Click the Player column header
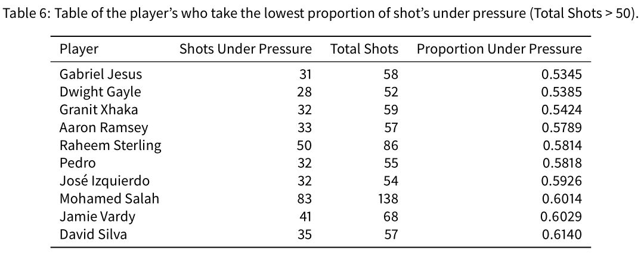644x256 pixels. click(x=79, y=49)
